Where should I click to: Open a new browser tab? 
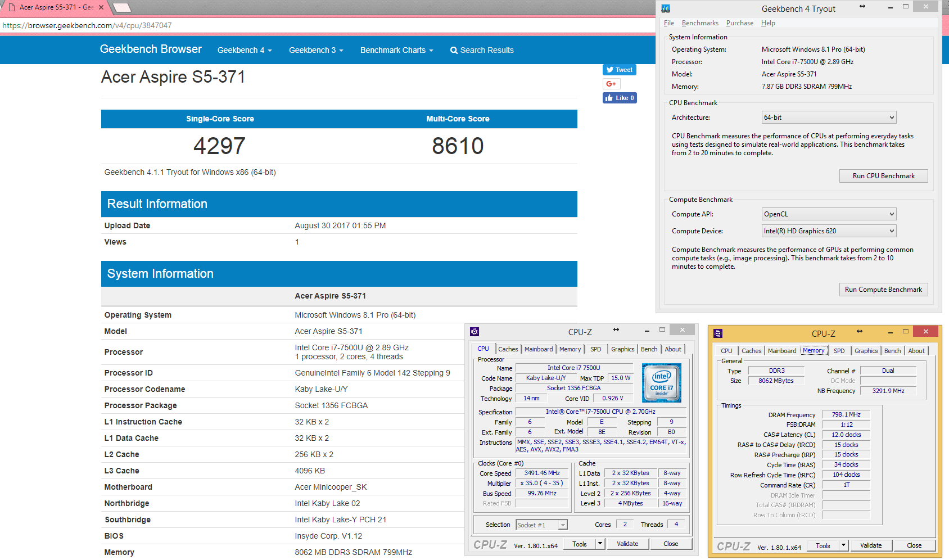[x=123, y=7]
